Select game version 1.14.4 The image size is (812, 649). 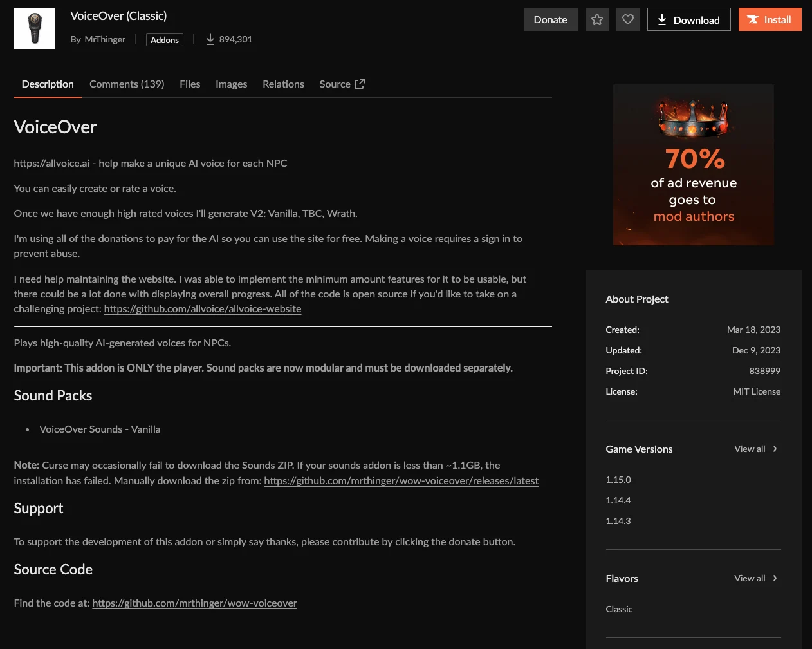(x=618, y=500)
